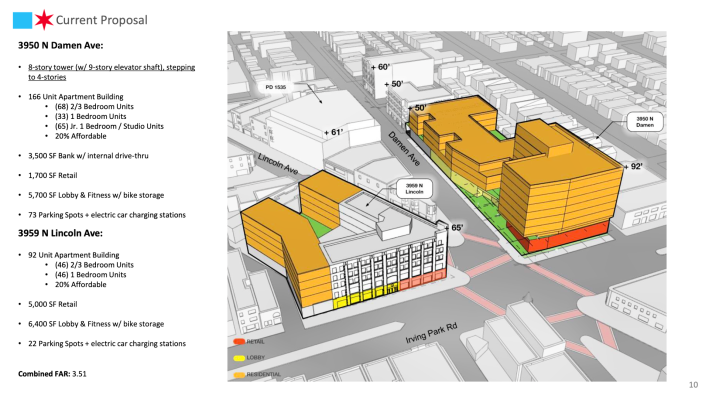This screenshot has width=709, height=399.
Task: Click the blue square beside the star
Action: point(22,20)
